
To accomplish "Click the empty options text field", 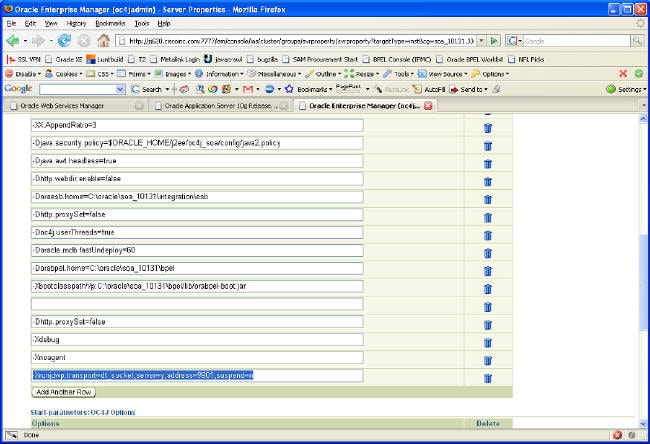I will [x=196, y=304].
